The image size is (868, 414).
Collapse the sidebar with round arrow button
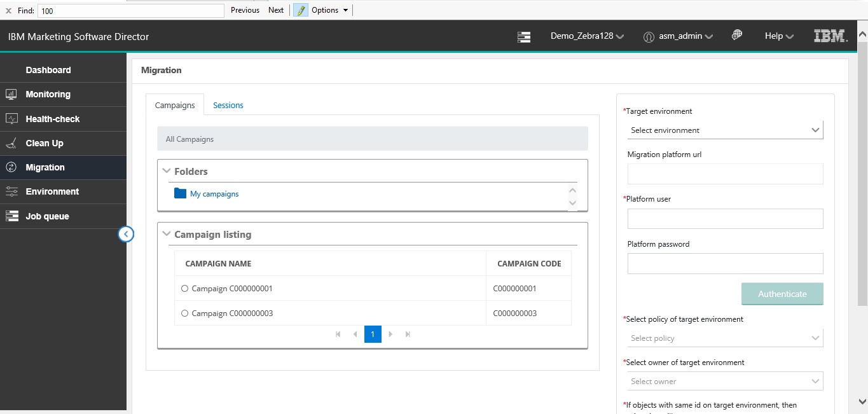click(x=126, y=235)
